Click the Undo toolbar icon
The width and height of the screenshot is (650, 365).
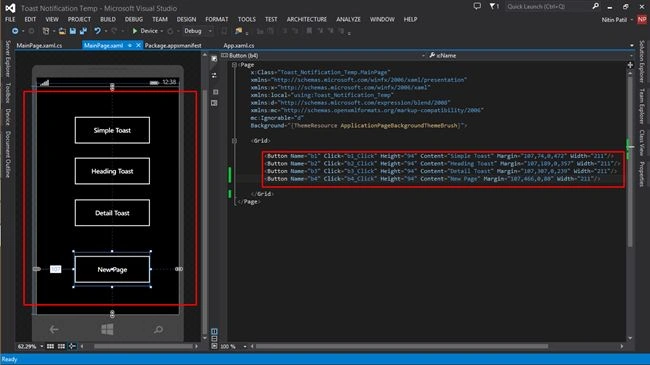click(x=97, y=31)
